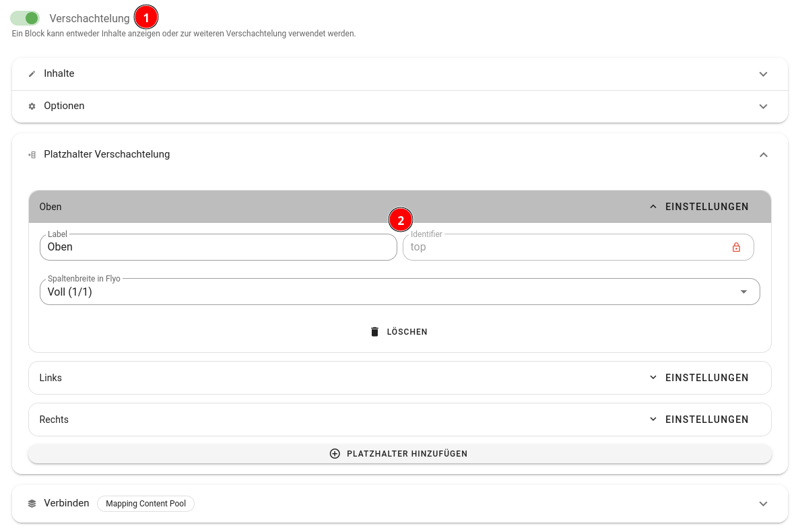Click the red annotation marker number 1
798x532 pixels.
(x=146, y=16)
